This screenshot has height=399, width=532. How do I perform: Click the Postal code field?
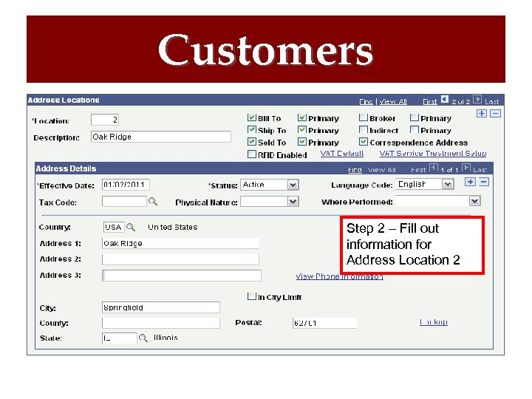pyautogui.click(x=324, y=323)
